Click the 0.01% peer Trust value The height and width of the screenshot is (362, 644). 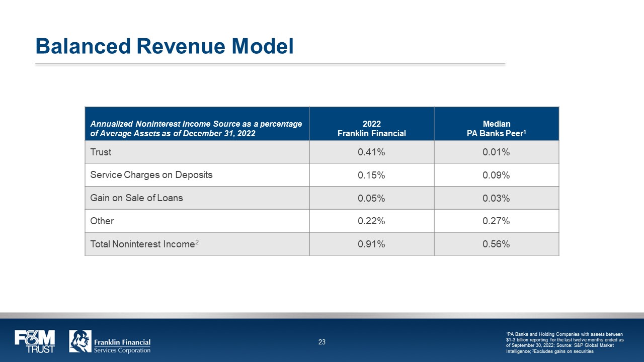coord(496,152)
